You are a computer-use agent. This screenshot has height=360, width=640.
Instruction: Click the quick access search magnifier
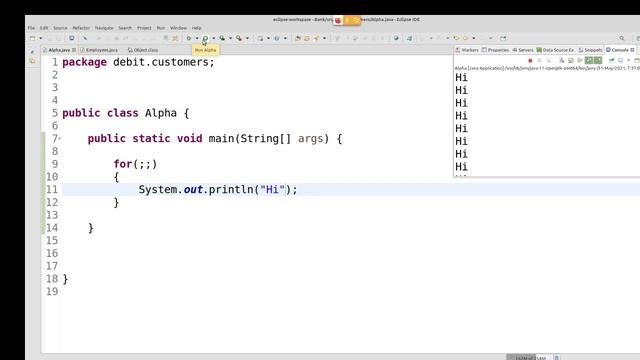[x=622, y=38]
